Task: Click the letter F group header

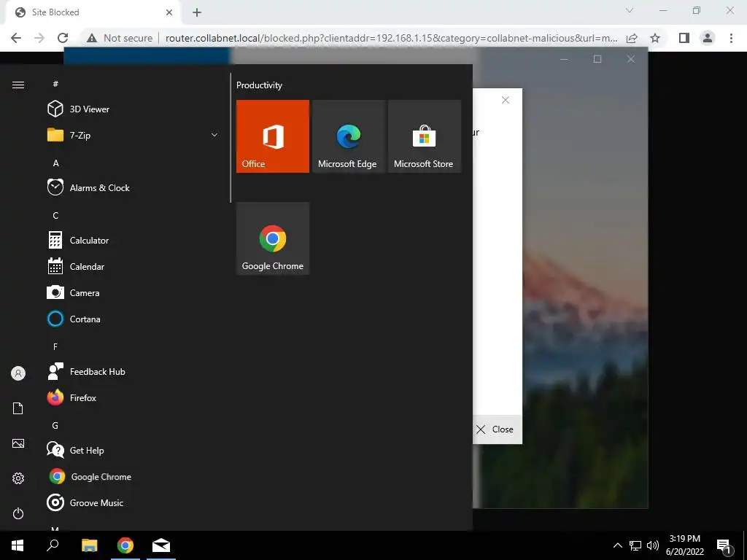Action: pyautogui.click(x=55, y=346)
